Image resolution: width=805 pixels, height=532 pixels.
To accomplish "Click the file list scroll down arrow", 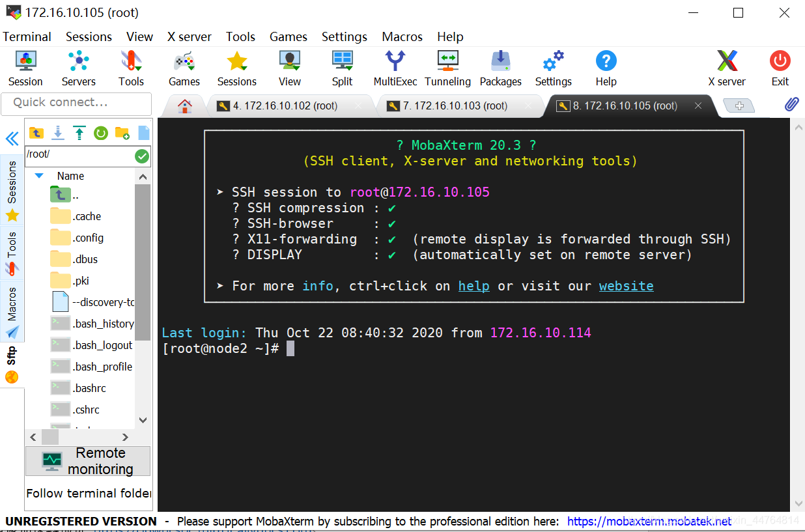I will 143,421.
